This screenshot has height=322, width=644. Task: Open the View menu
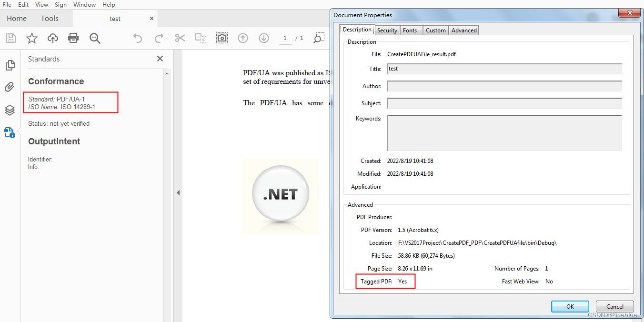(x=41, y=4)
